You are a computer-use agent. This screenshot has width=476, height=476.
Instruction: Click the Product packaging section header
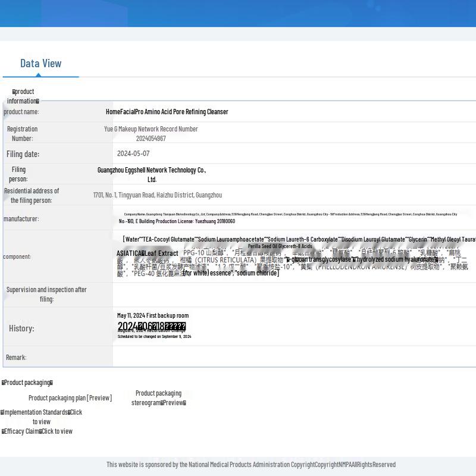[27, 383]
